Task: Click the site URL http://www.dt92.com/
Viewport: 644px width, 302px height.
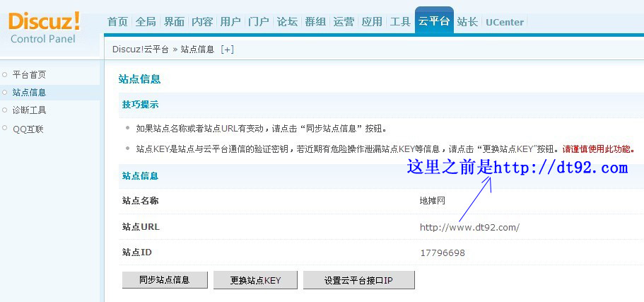Action: pos(469,227)
